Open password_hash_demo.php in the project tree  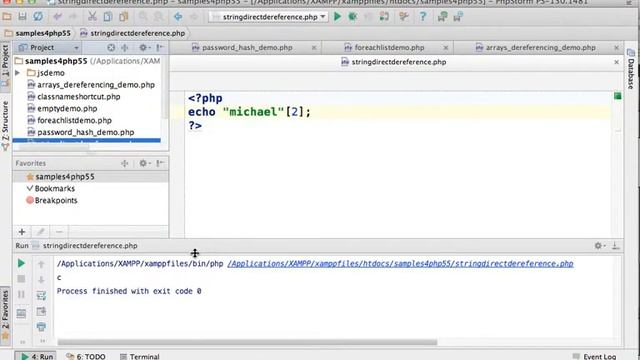click(x=86, y=132)
